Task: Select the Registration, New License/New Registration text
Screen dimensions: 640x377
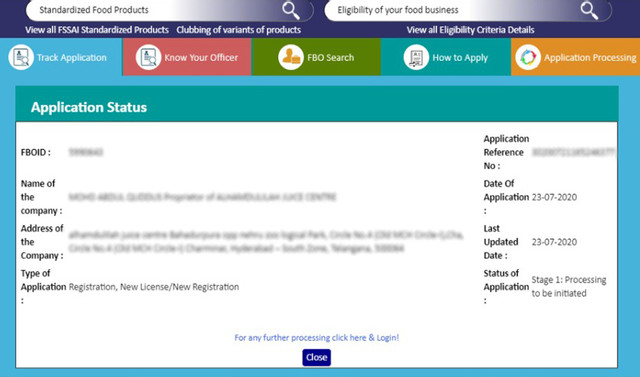Action: pos(154,287)
